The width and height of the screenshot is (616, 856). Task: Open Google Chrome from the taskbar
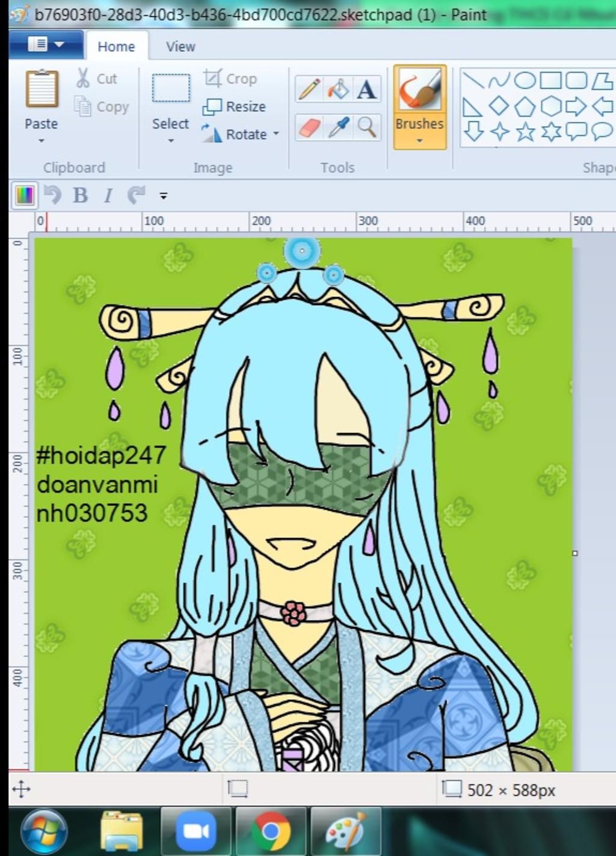[x=271, y=831]
